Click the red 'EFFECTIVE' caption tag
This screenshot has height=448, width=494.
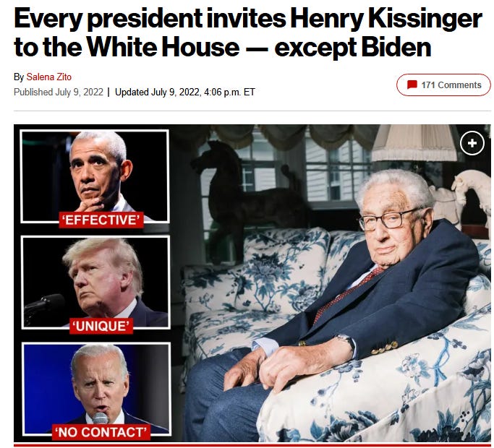[x=101, y=220]
